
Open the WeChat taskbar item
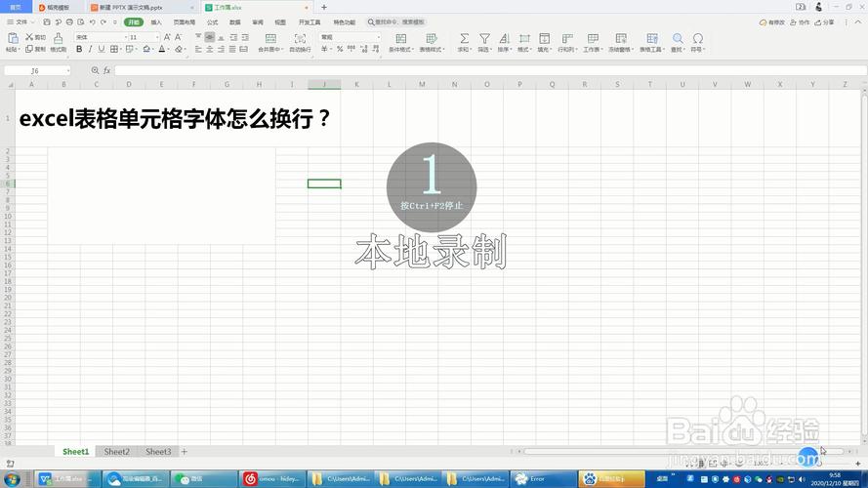click(203, 478)
